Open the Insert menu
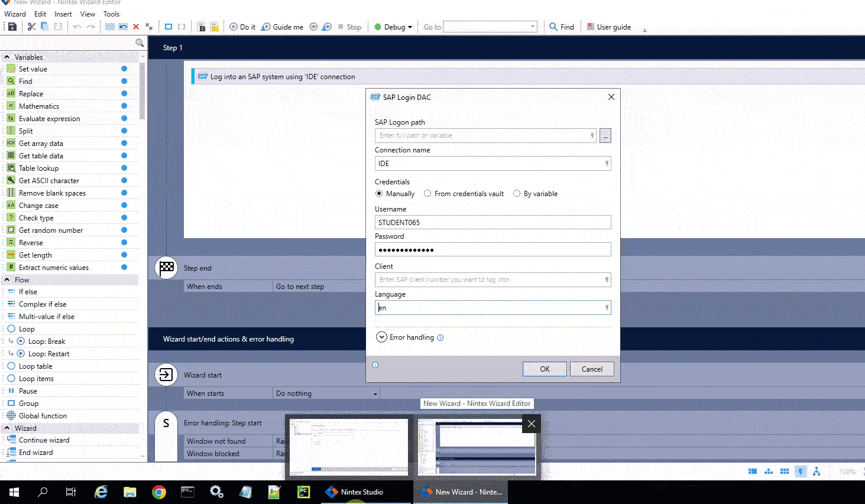Image resolution: width=865 pixels, height=504 pixels. pyautogui.click(x=63, y=14)
